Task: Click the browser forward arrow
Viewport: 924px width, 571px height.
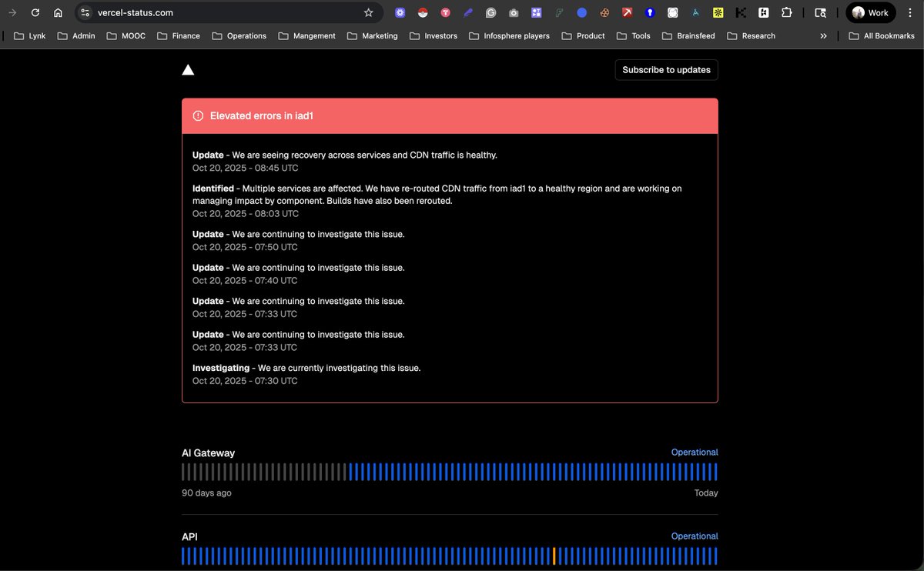Action: [x=12, y=13]
